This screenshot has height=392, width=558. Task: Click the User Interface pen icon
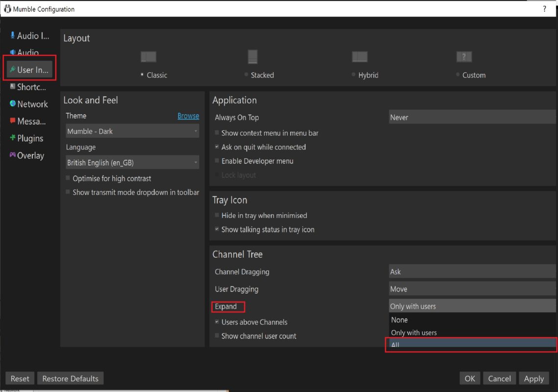pyautogui.click(x=12, y=69)
